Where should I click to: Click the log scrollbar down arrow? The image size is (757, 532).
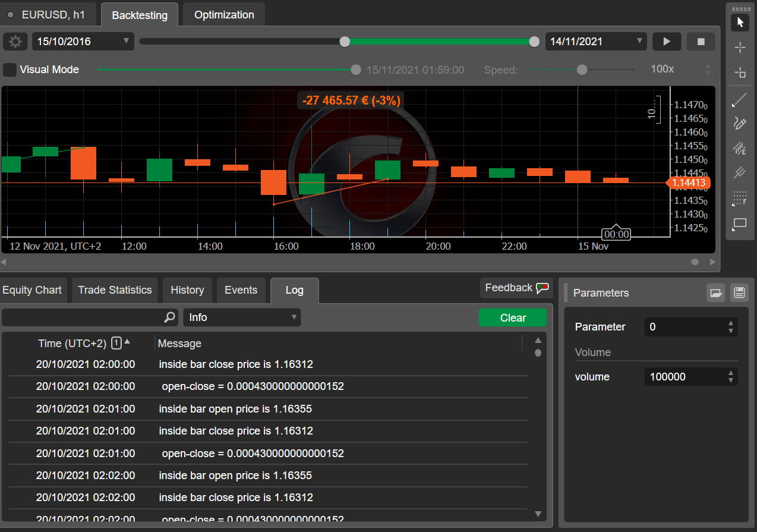coord(538,514)
